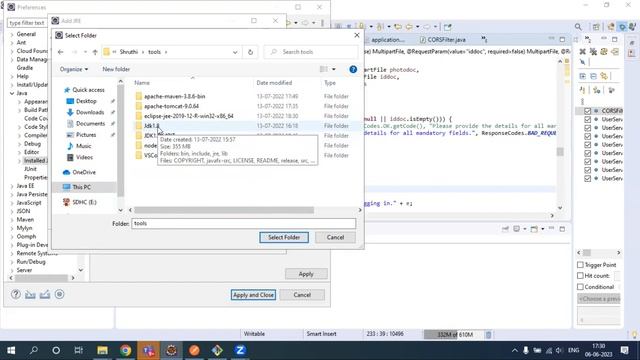Click the Preferences filter text box
The width and height of the screenshot is (640, 360).
[27, 23]
